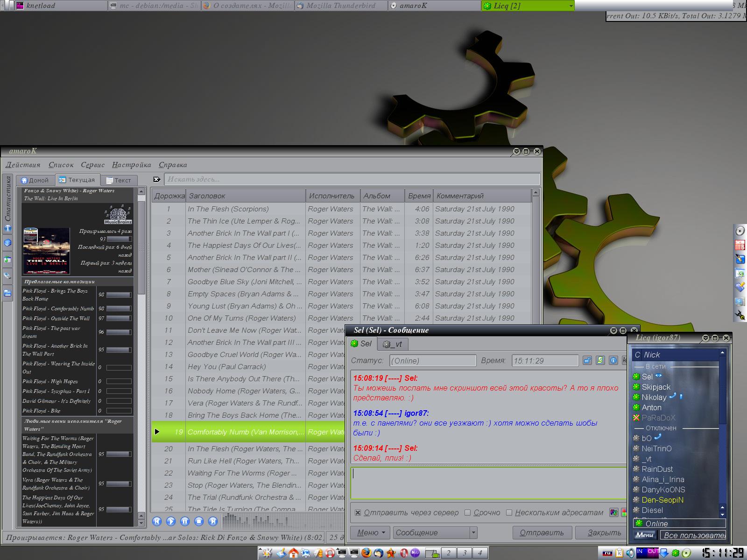The image size is (747, 560).
Task: Shade the amaroK window with titlebar arrow
Action: (x=516, y=151)
